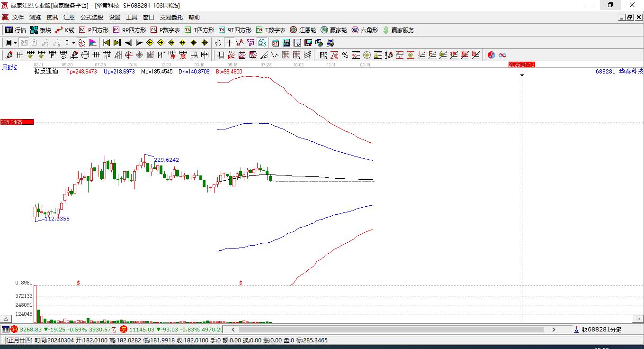The width and height of the screenshot is (644, 349).
Task: Open the 设置 menu
Action: (115, 18)
